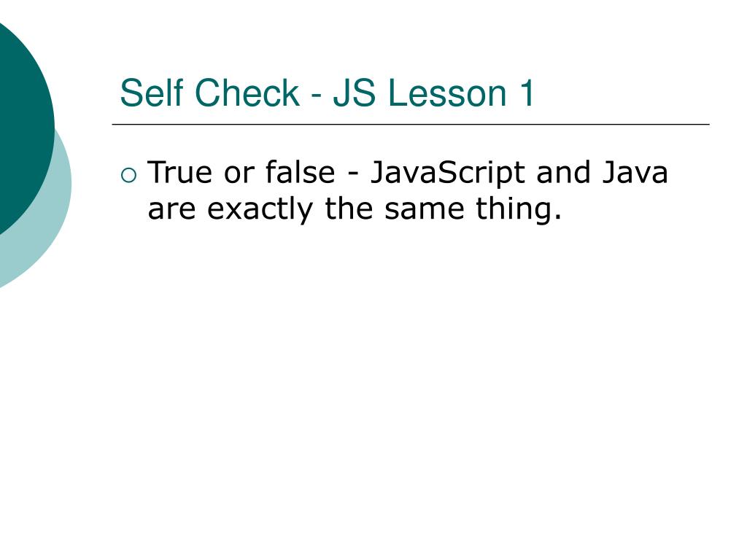Click the word Java ending first line

coord(635,172)
